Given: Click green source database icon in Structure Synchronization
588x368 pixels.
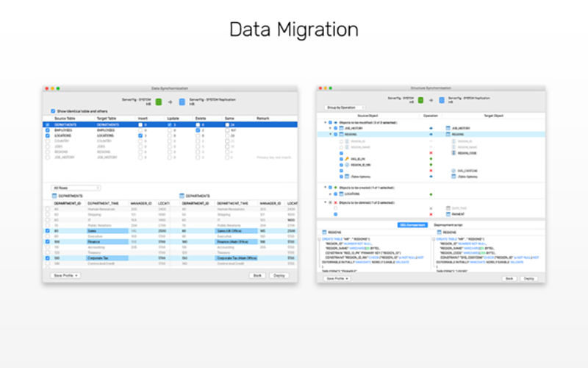Looking at the screenshot, I should point(420,100).
